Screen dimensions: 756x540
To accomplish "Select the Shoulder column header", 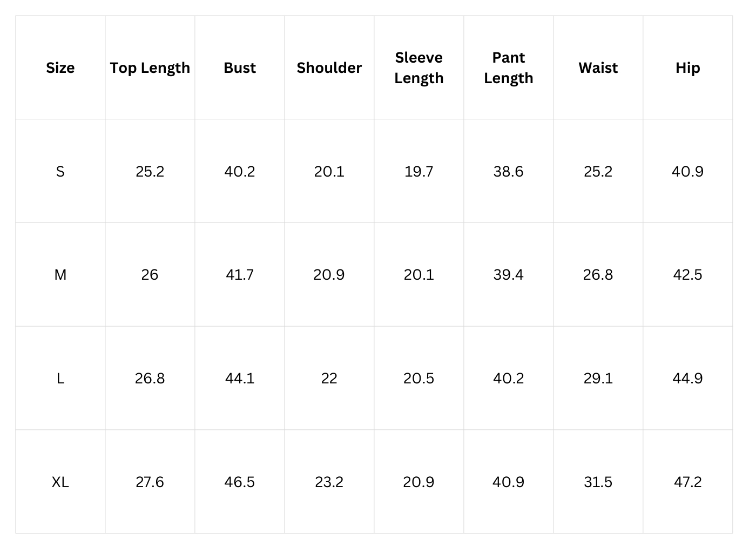I will pyautogui.click(x=329, y=68).
